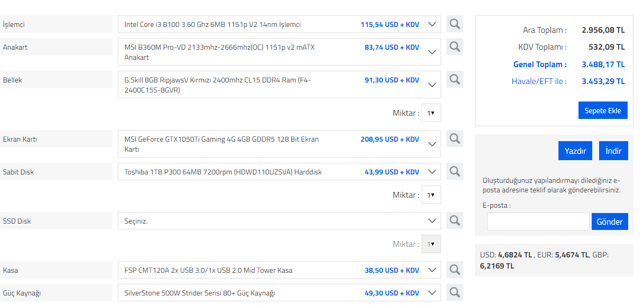Viewport: 644px width, 305px height.
Task: Expand the Kasa dropdown with FSP CMT120A
Action: pos(279,270)
